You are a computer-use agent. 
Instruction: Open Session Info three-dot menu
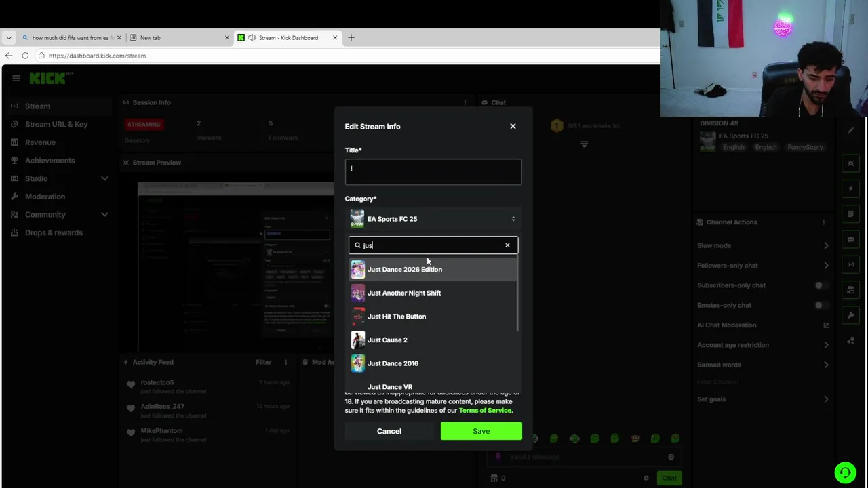click(465, 102)
